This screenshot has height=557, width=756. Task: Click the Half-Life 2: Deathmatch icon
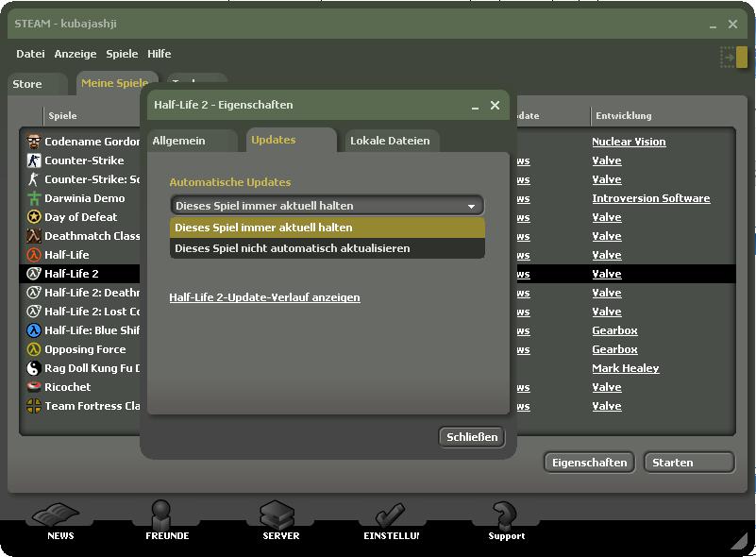[34, 293]
